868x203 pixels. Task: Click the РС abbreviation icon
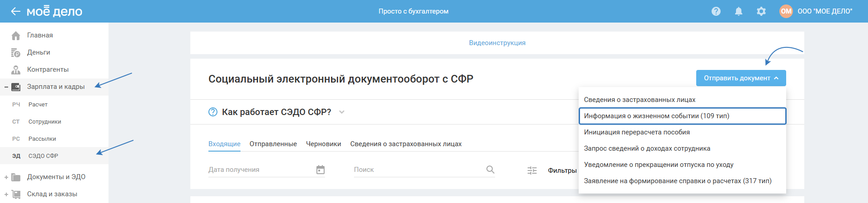16,139
